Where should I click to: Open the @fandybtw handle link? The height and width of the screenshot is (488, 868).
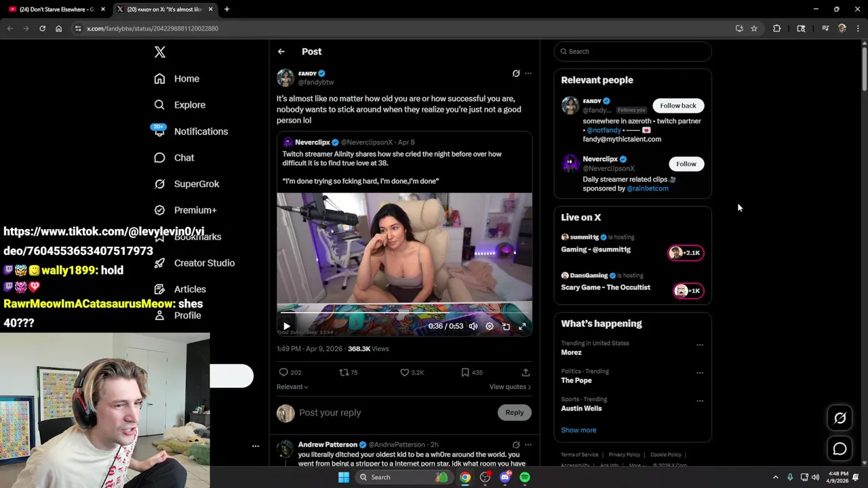pyautogui.click(x=316, y=82)
